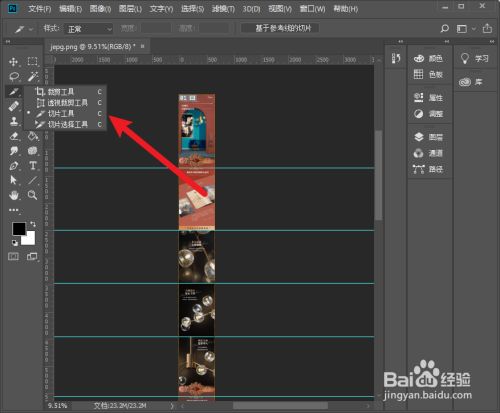Swap foreground and background colors

click(33, 224)
